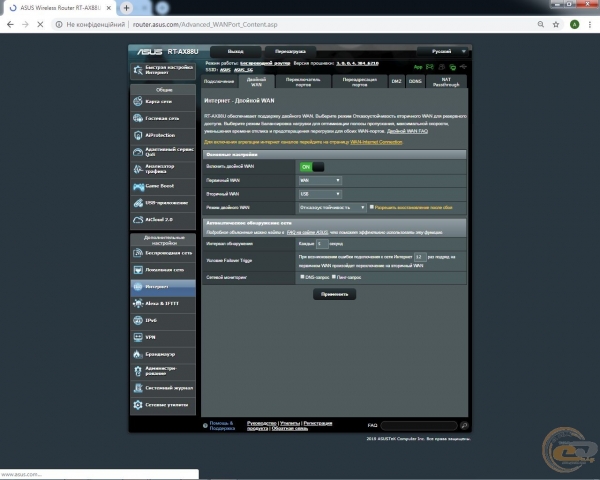Switch to the Двойной WAN tab
This screenshot has height=480, width=600.
[x=256, y=82]
